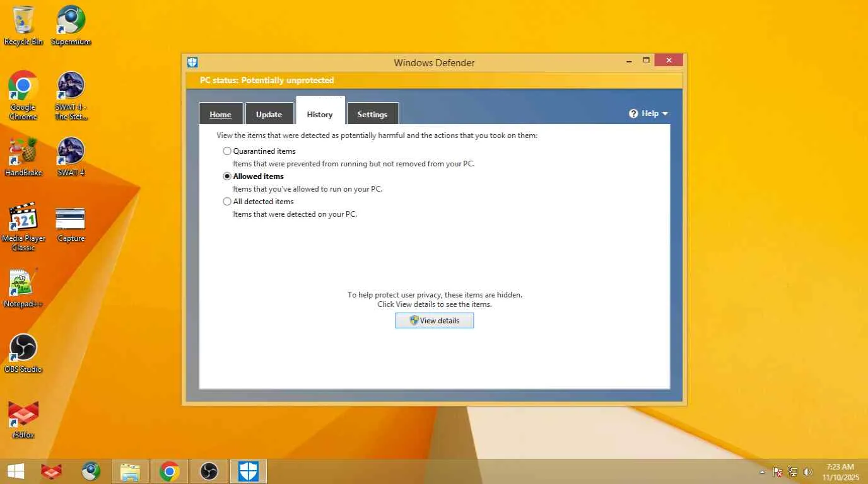Select the r3dfox desktop shortcut
The image size is (868, 484).
pos(23,420)
